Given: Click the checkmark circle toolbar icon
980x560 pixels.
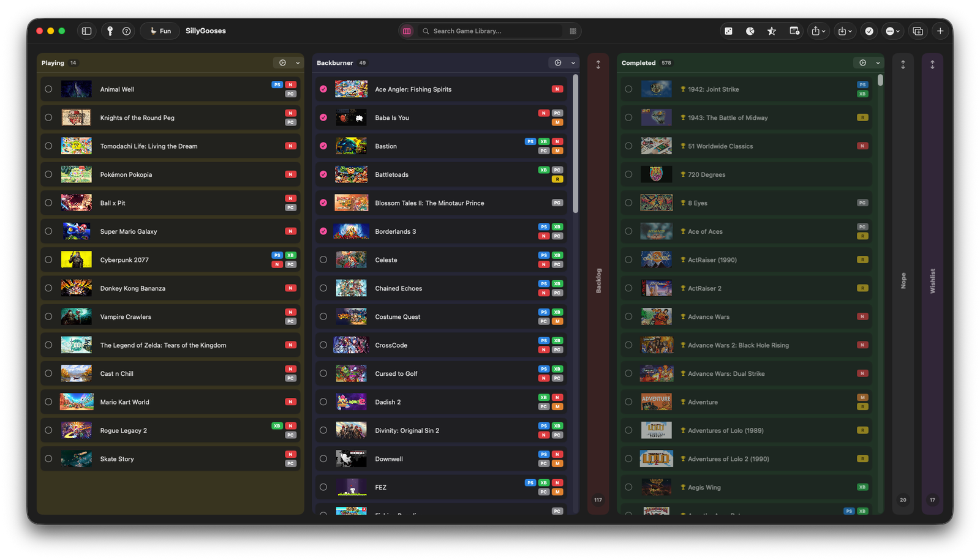Looking at the screenshot, I should tap(869, 31).
